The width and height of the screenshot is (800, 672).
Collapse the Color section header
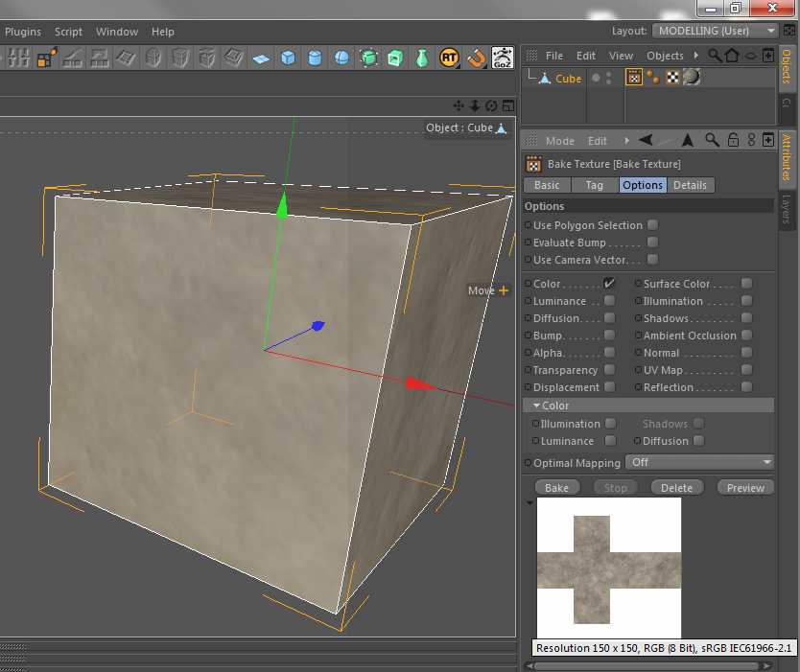[x=537, y=406]
